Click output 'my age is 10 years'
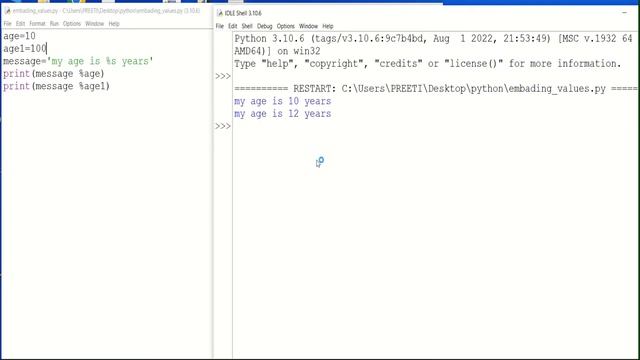 282,101
